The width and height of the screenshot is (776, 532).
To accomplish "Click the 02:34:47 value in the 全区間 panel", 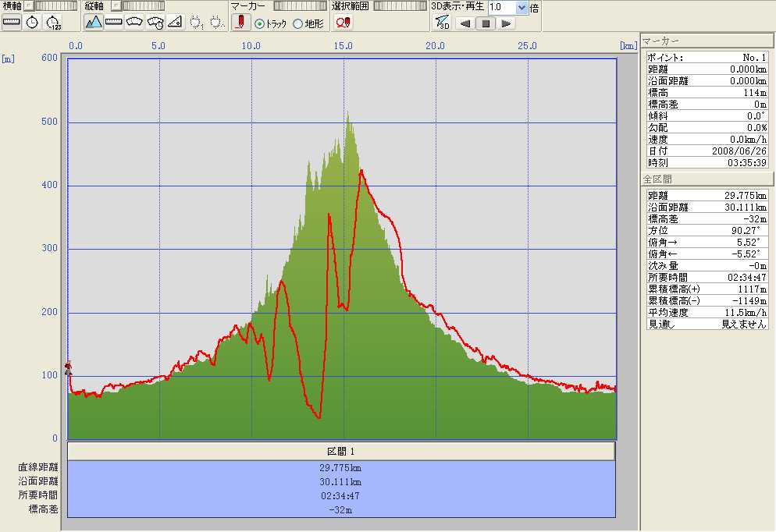I will tap(747, 278).
